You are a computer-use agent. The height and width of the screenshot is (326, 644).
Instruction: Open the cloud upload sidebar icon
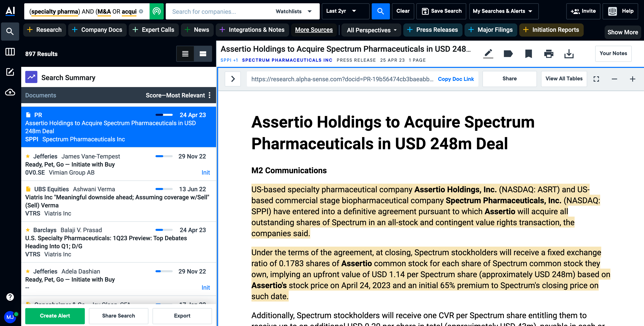coord(10,92)
